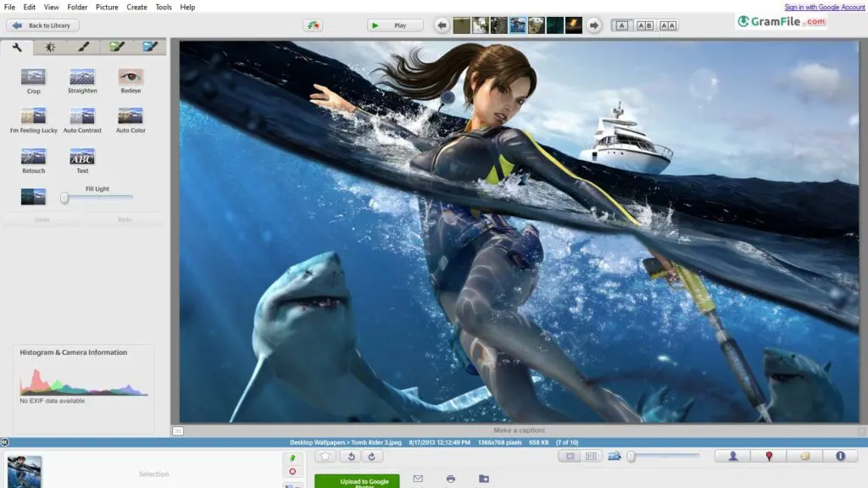Click the Export folder icon
This screenshot has height=488, width=868.
pyautogui.click(x=484, y=479)
